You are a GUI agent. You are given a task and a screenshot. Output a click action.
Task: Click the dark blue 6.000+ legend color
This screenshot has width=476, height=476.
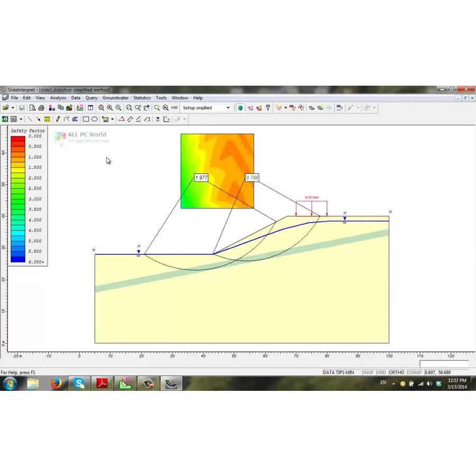(18, 259)
